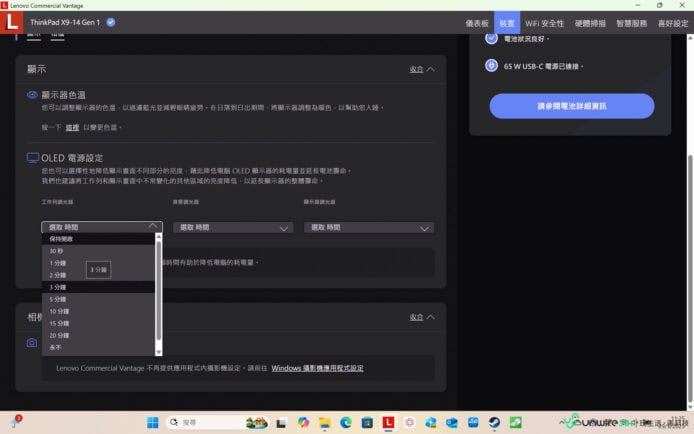Launch Copilot from the taskbar

coord(303,422)
